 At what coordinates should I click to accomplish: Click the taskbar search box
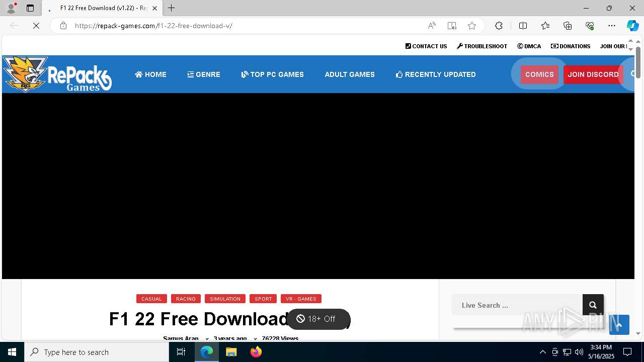pos(97,352)
